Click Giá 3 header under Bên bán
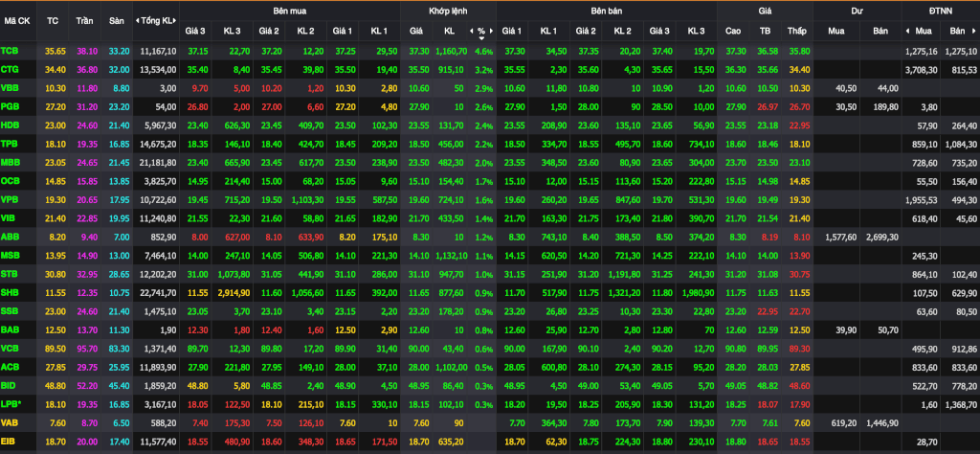The width and height of the screenshot is (980, 454). (x=658, y=30)
